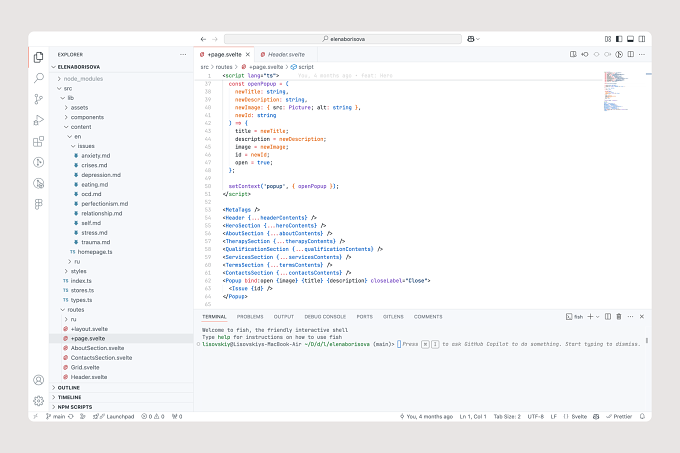Open homepage.ts file
This screenshot has height=453, width=680.
[x=121, y=252]
